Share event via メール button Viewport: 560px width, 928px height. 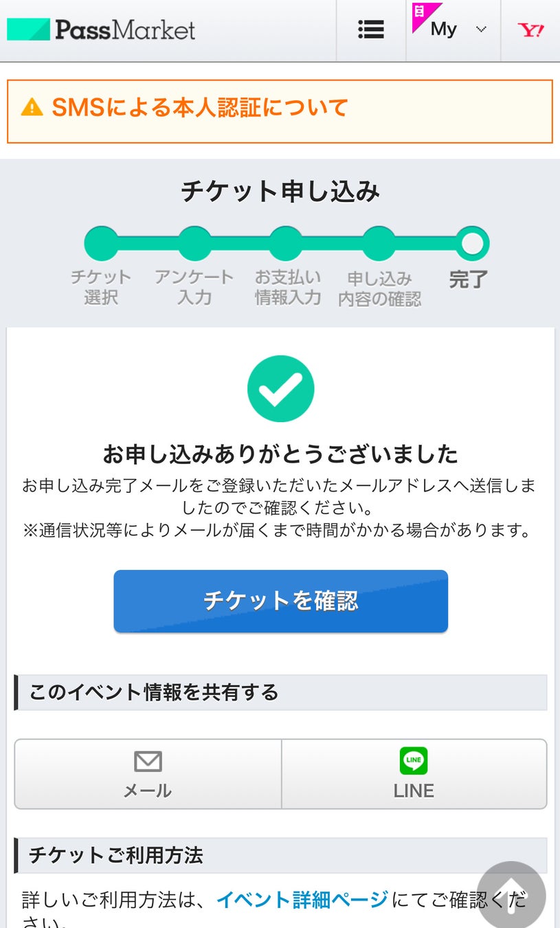148,774
